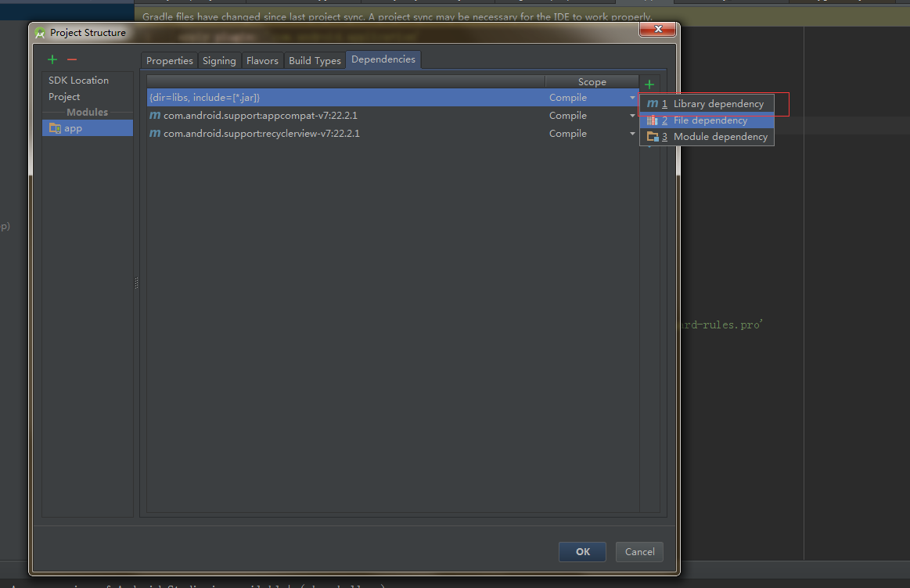Open the Flavors tab
Screen dimensions: 910x588
pyautogui.click(x=262, y=61)
